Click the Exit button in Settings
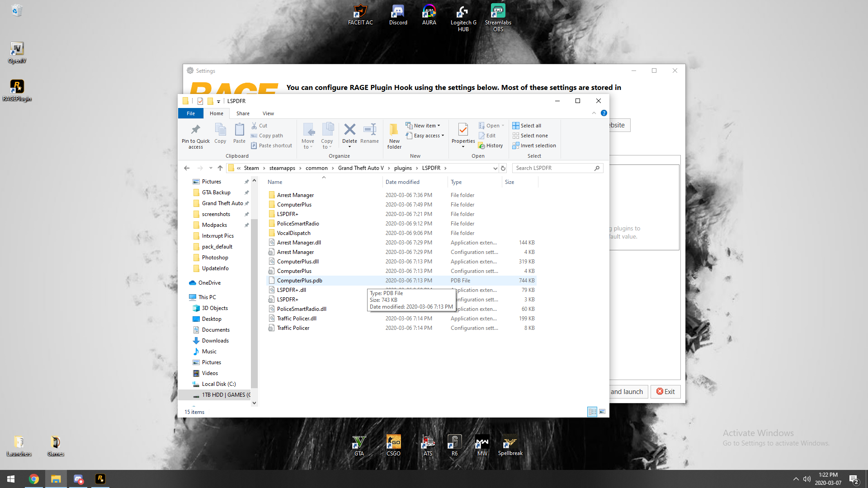Image resolution: width=868 pixels, height=488 pixels. click(x=665, y=392)
